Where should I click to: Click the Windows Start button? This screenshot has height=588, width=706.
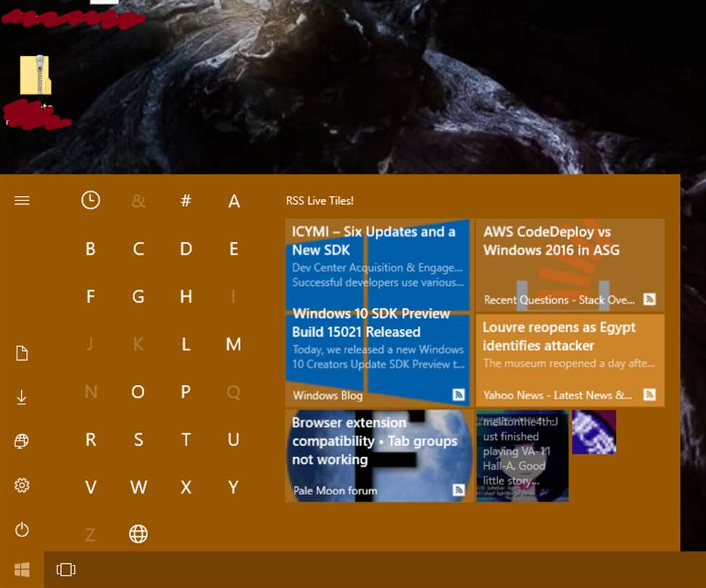[x=22, y=570]
